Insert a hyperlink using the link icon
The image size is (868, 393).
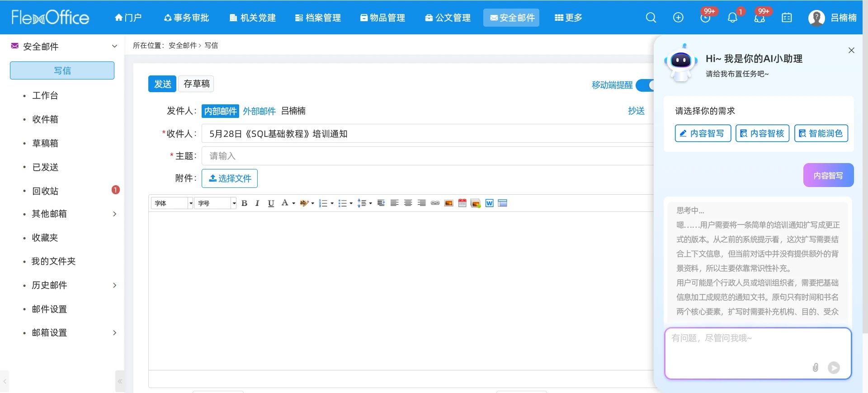435,203
